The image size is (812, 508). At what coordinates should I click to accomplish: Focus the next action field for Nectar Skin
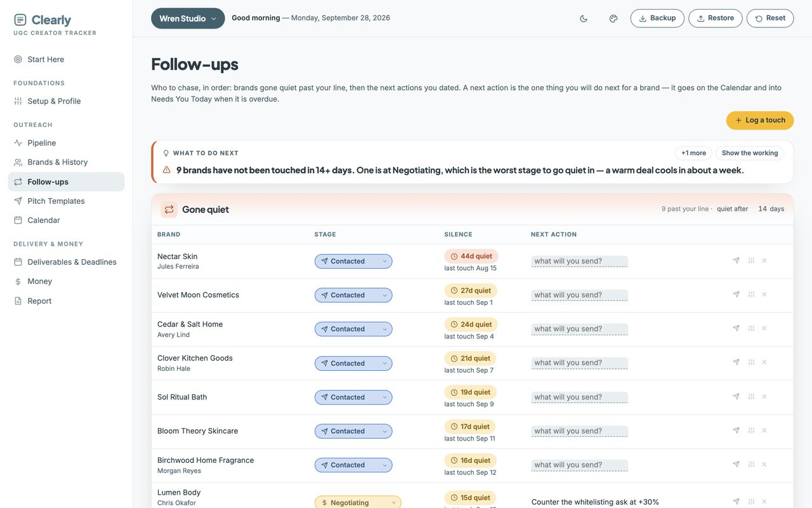click(579, 261)
